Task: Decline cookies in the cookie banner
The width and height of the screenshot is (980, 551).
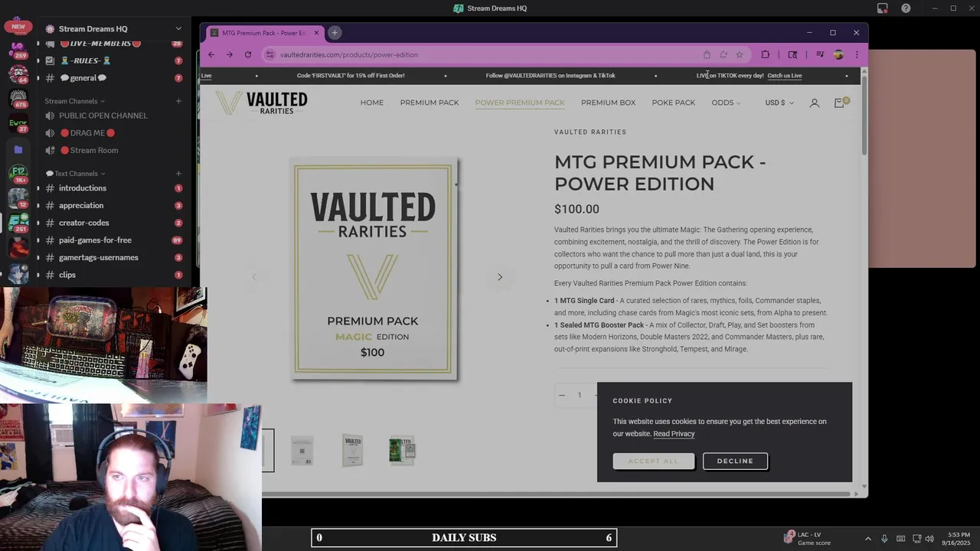Action: pyautogui.click(x=735, y=461)
